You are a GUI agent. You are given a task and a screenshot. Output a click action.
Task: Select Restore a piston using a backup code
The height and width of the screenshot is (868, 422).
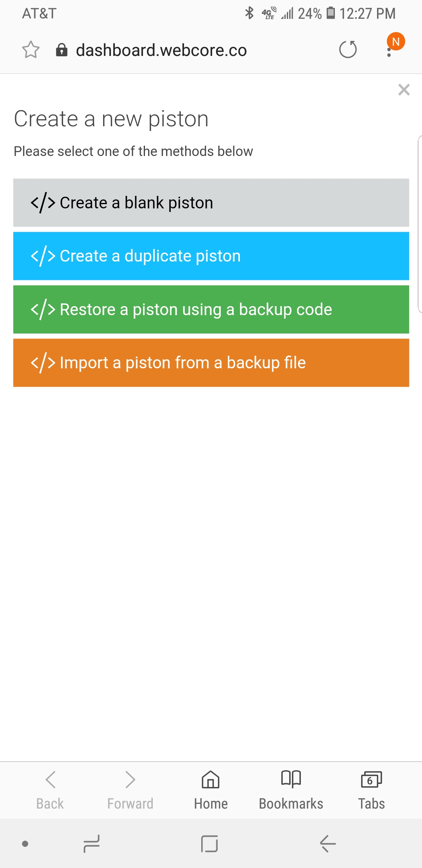tap(211, 309)
